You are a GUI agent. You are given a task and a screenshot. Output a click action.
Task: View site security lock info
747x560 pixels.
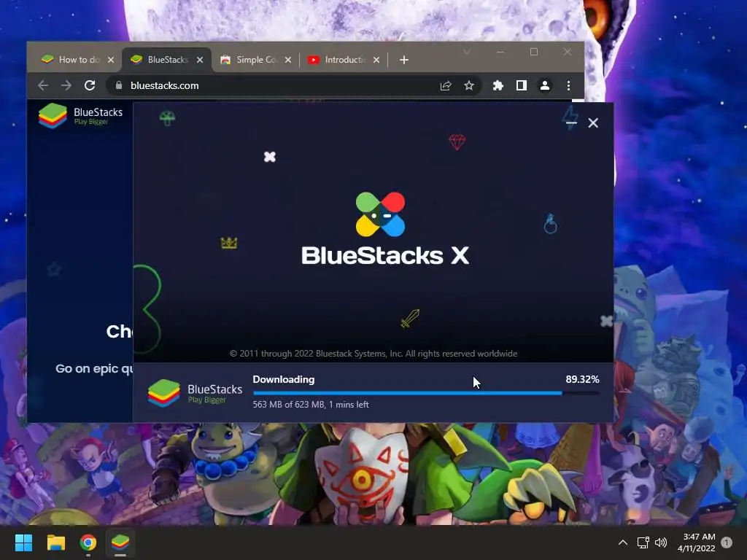tap(119, 86)
